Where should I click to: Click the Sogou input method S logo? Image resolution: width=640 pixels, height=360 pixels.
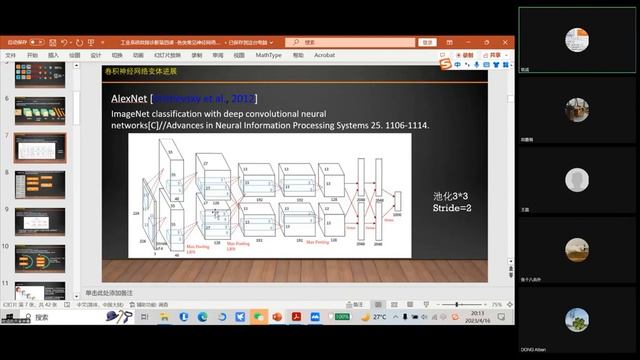446,64
